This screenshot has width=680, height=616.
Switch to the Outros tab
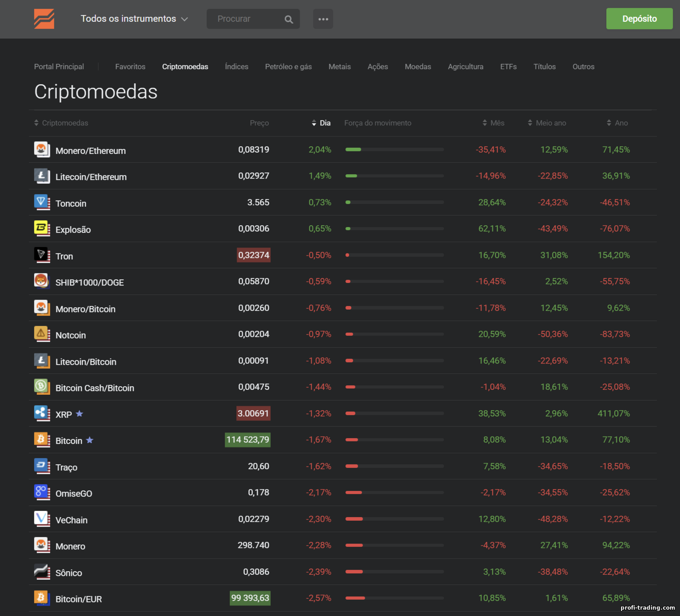pyautogui.click(x=583, y=67)
